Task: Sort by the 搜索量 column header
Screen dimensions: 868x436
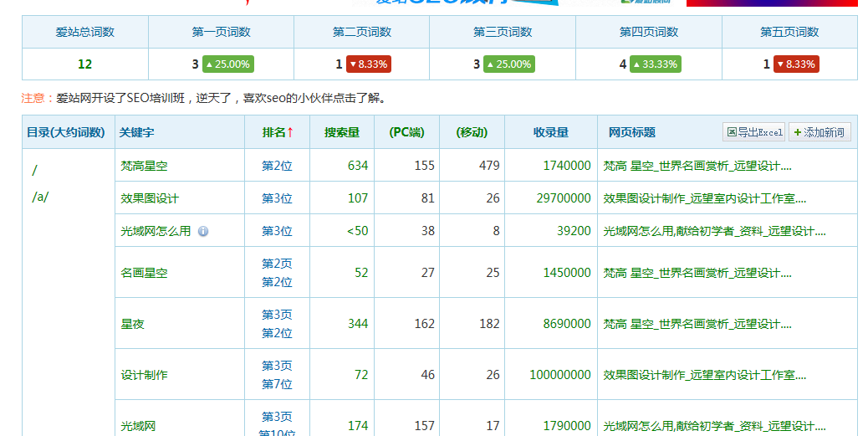Action: click(x=341, y=132)
